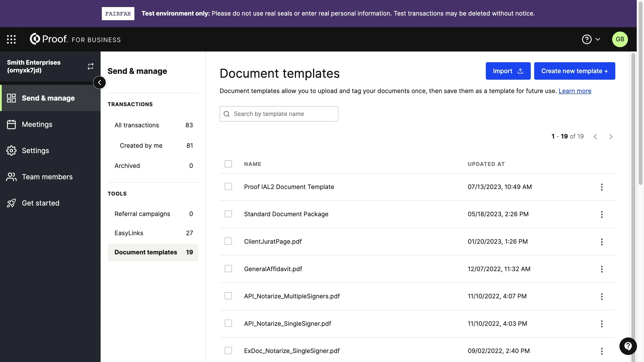Open Settings in the sidebar
This screenshot has height=362, width=644.
pos(50,150)
